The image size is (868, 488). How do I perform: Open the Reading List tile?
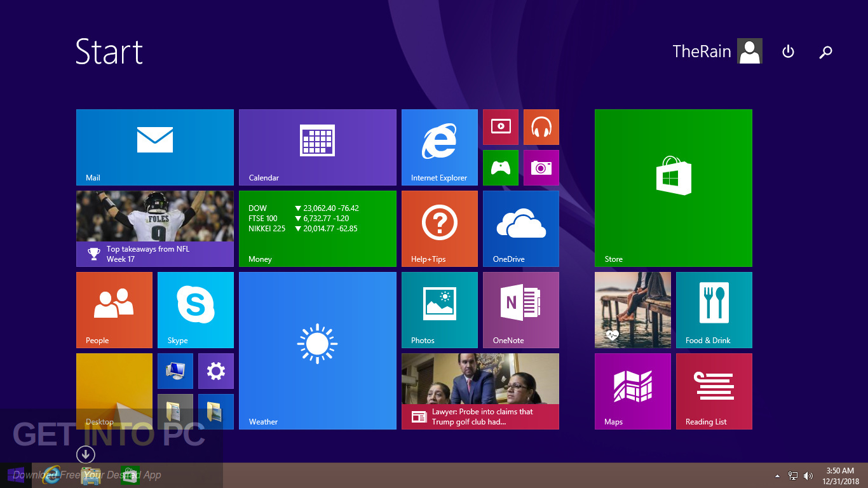(714, 391)
